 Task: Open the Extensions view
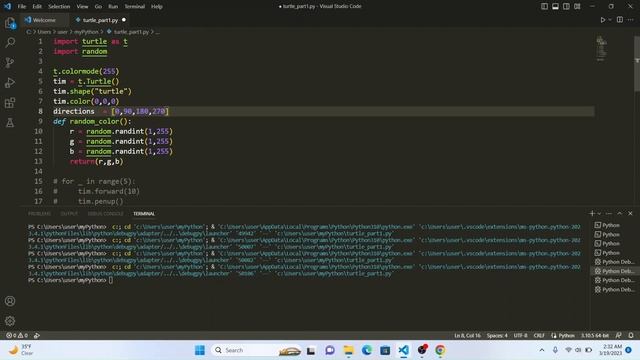click(10, 102)
